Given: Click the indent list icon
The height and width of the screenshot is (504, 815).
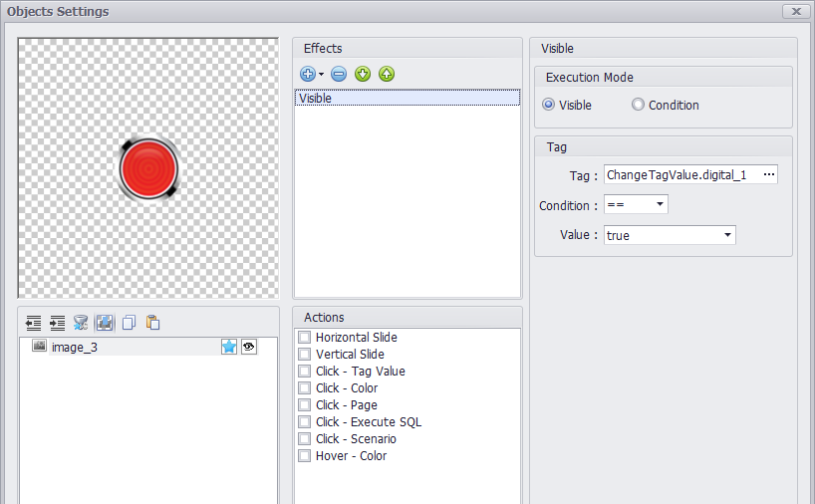Looking at the screenshot, I should (57, 323).
